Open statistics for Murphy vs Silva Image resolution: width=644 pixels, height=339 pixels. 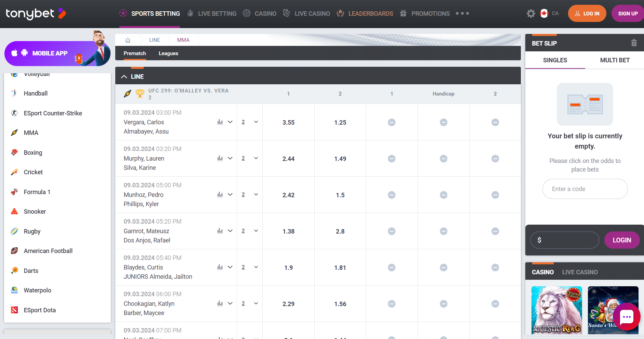click(220, 158)
